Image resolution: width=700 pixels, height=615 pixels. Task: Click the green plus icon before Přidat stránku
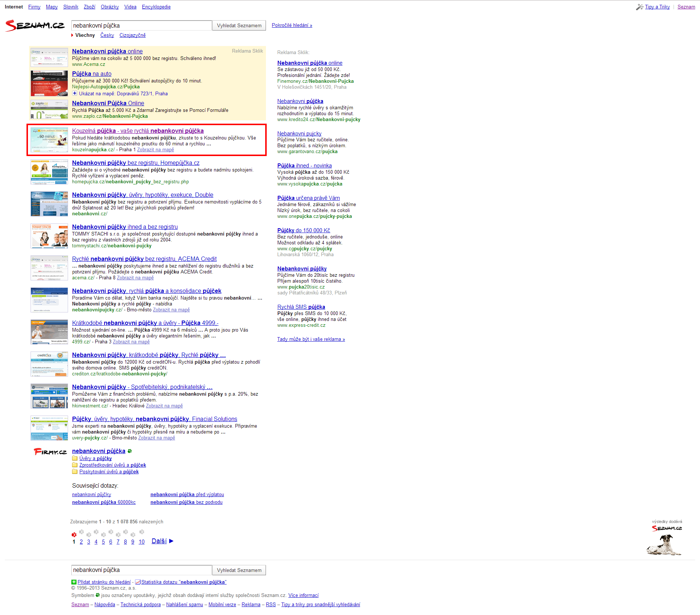coord(74,582)
